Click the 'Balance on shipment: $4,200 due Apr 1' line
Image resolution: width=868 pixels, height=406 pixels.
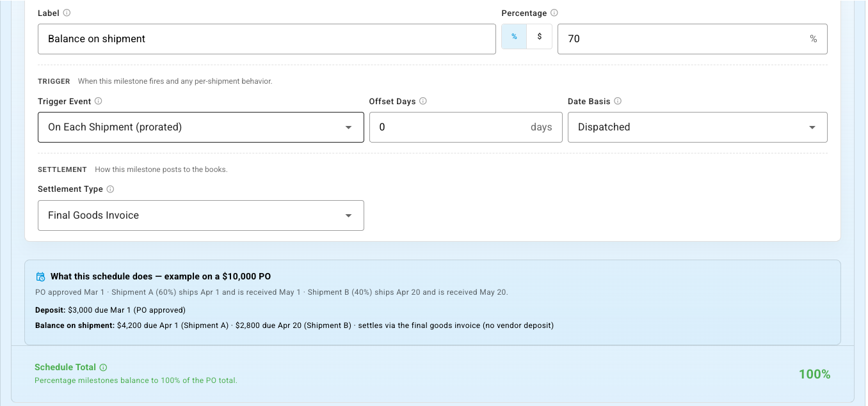(294, 325)
